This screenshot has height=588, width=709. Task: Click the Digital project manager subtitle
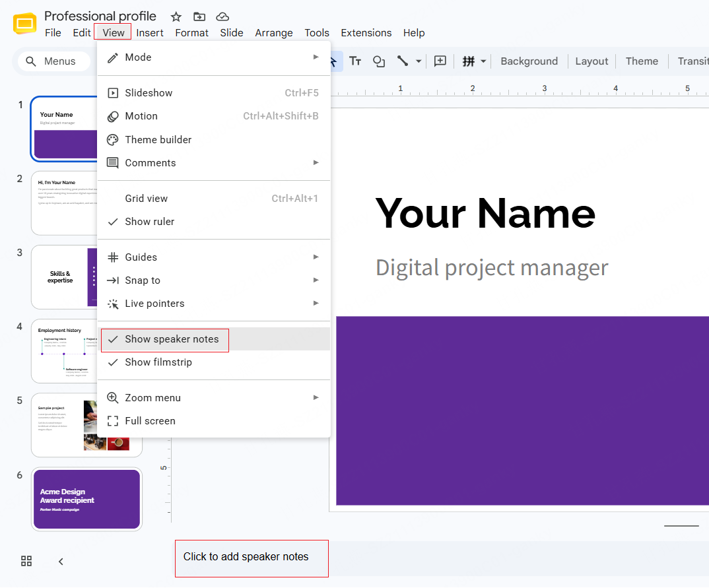click(492, 268)
